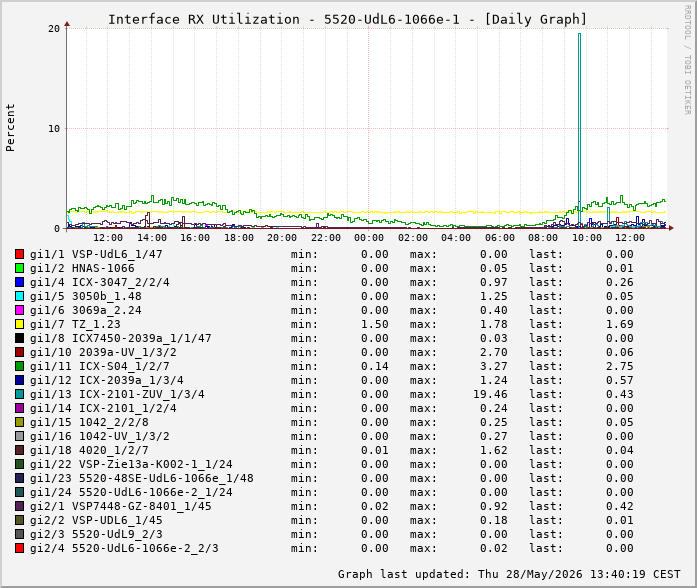This screenshot has width=697, height=588.
Task: Click the red swatch for gi1/1 VSP-UdL6_1/47
Action: tap(19, 254)
